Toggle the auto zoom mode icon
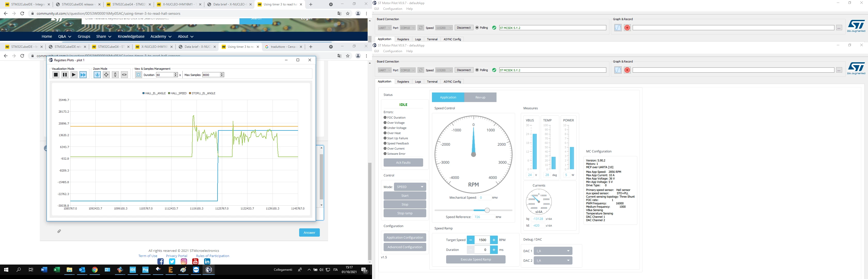Viewport: 868px width, 279px height. pos(97,75)
